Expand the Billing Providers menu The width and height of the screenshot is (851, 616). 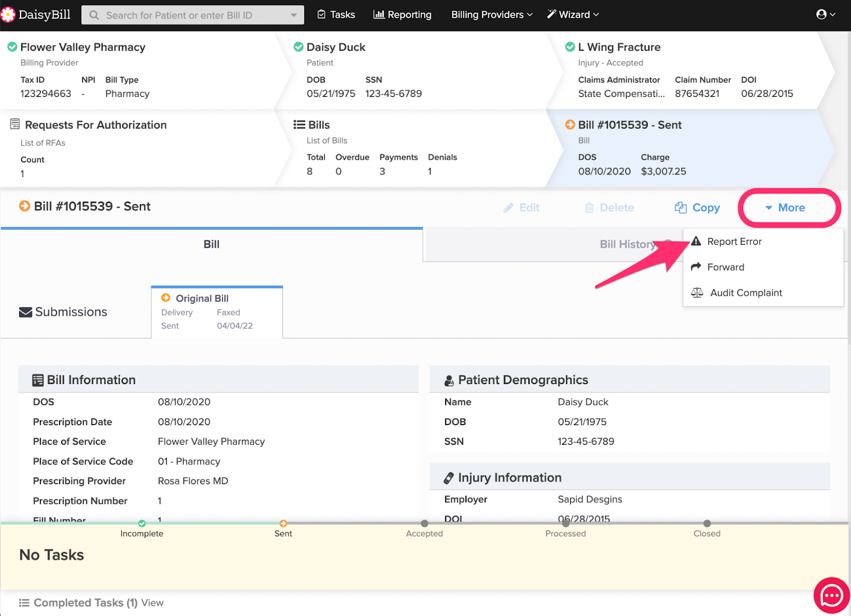click(x=492, y=15)
